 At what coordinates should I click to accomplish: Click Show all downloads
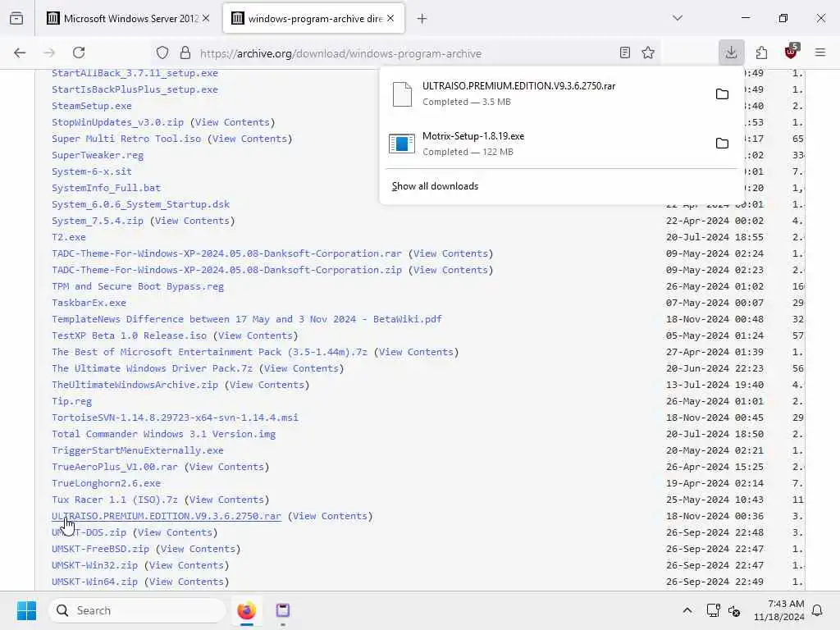tap(435, 186)
